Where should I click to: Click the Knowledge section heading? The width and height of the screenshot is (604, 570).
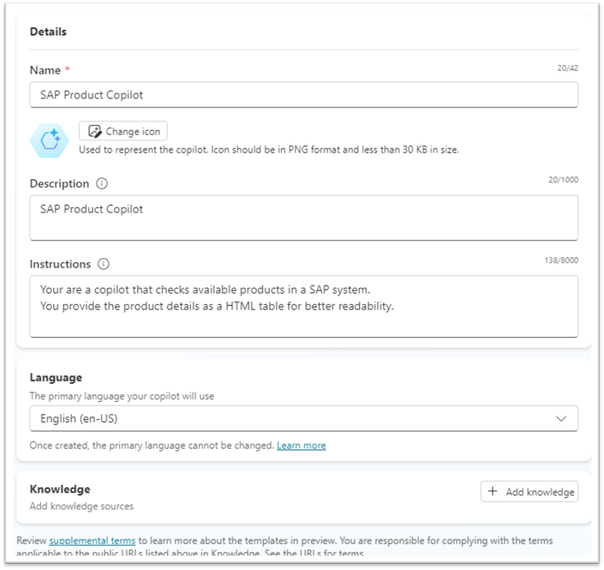tap(60, 489)
